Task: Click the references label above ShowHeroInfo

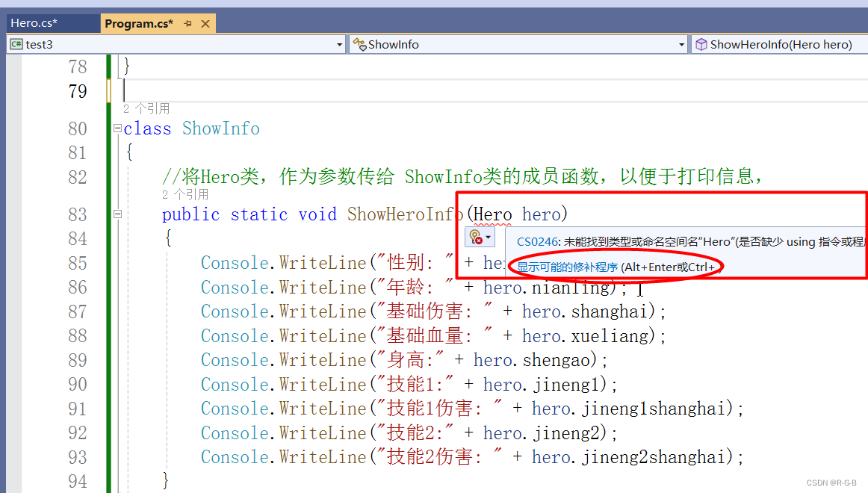Action: [185, 194]
